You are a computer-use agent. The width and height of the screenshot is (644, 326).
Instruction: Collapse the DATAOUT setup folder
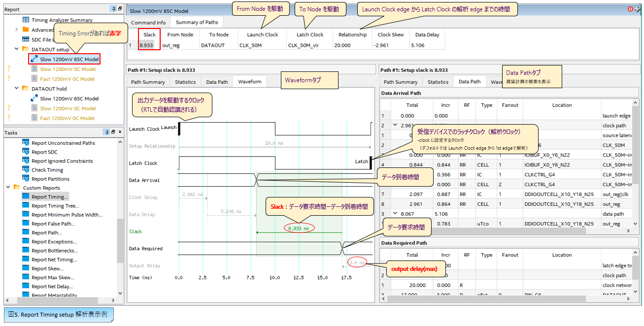pos(17,49)
